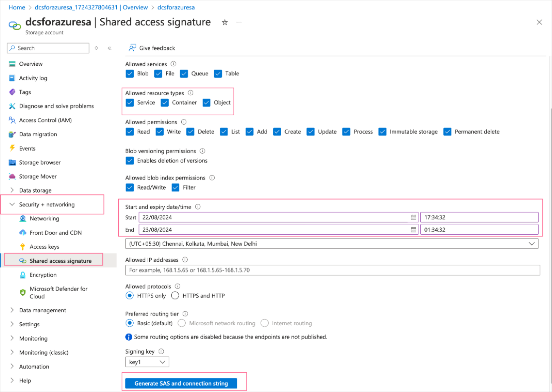Expand the Data storage section

tap(12, 190)
